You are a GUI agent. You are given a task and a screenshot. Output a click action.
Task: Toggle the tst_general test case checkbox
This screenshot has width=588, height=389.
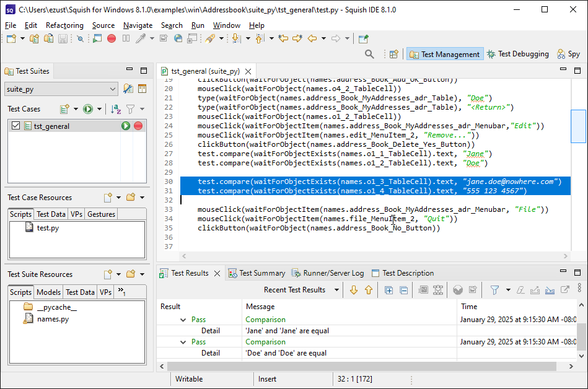[x=16, y=126]
